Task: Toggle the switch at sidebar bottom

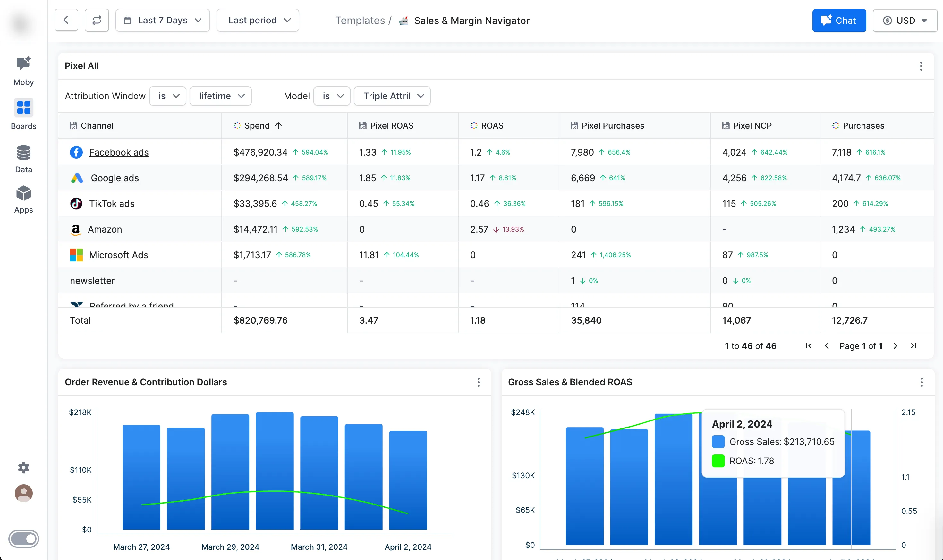Action: [x=23, y=539]
